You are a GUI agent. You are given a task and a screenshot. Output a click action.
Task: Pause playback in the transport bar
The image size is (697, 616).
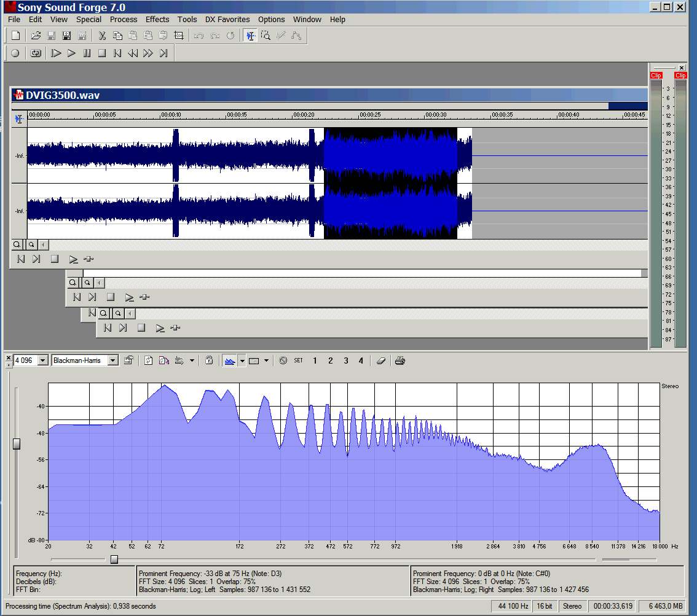(x=87, y=53)
